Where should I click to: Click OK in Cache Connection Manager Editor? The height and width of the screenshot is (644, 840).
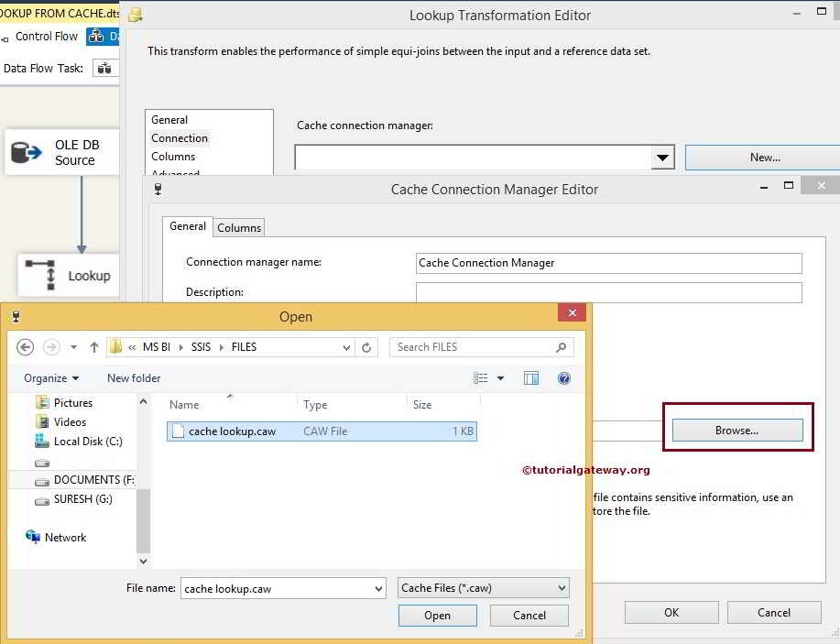(x=671, y=612)
